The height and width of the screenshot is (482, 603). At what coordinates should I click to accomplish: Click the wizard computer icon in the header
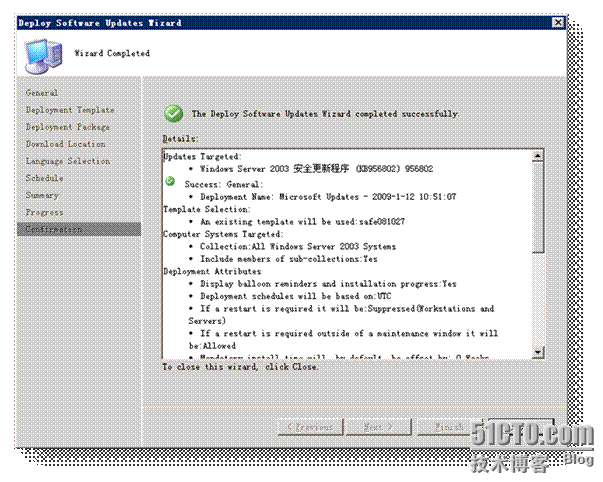(x=43, y=56)
